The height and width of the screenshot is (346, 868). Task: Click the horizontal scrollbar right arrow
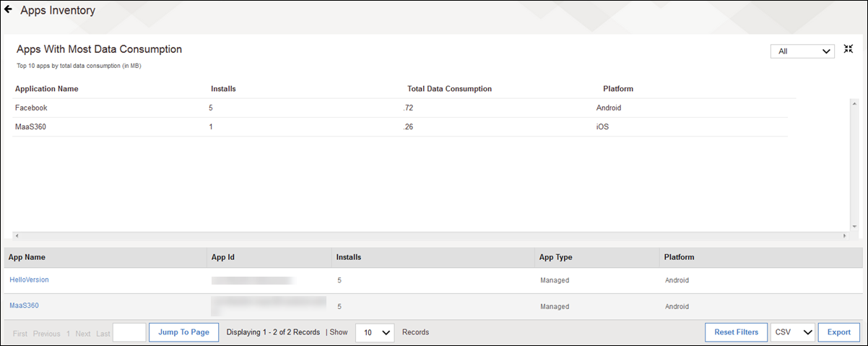tap(844, 236)
